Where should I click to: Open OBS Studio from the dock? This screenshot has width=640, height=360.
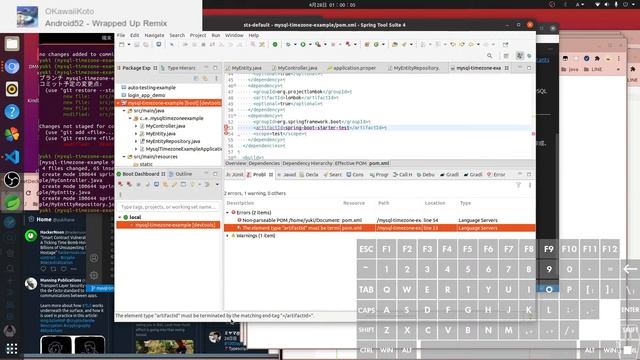click(12, 180)
